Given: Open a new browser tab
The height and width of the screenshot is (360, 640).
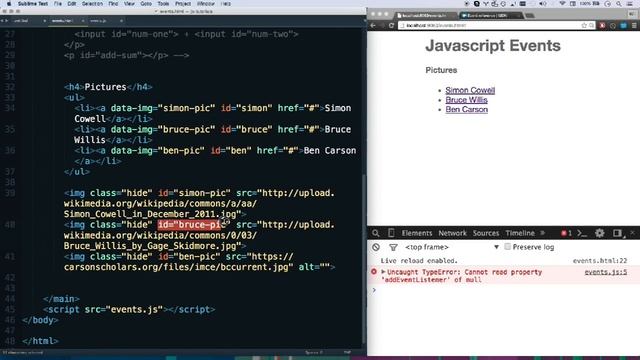Looking at the screenshot, I should pos(530,16).
